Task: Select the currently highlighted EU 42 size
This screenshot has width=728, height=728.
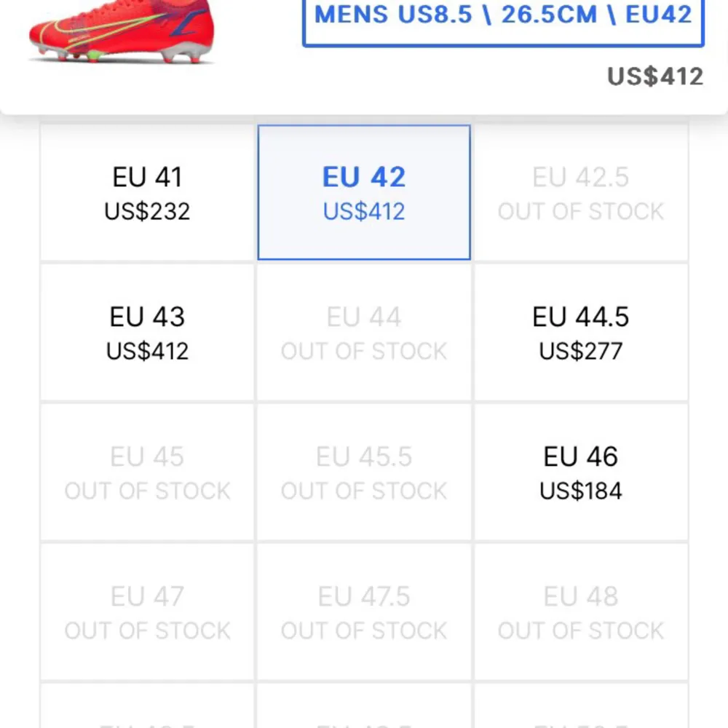Action: point(363,191)
